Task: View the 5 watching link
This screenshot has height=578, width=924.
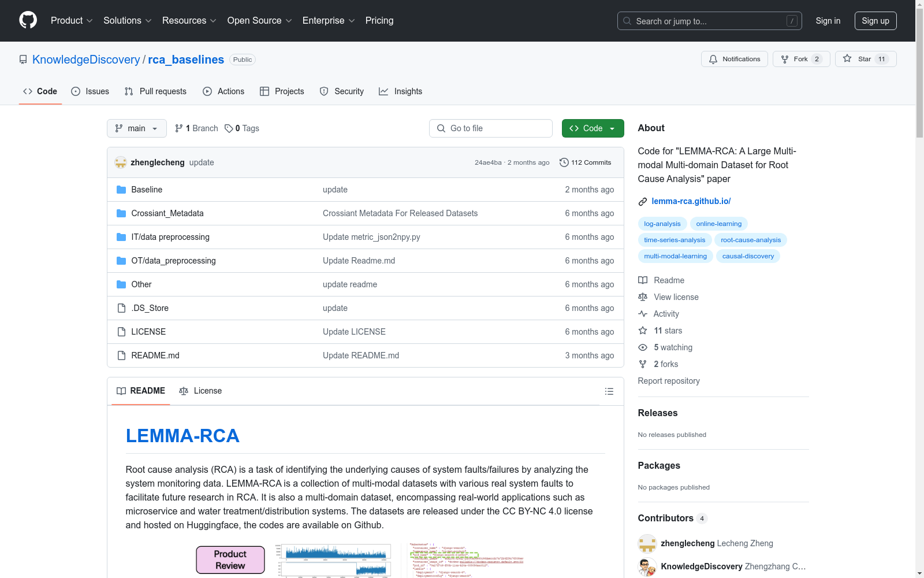Action: (x=665, y=347)
